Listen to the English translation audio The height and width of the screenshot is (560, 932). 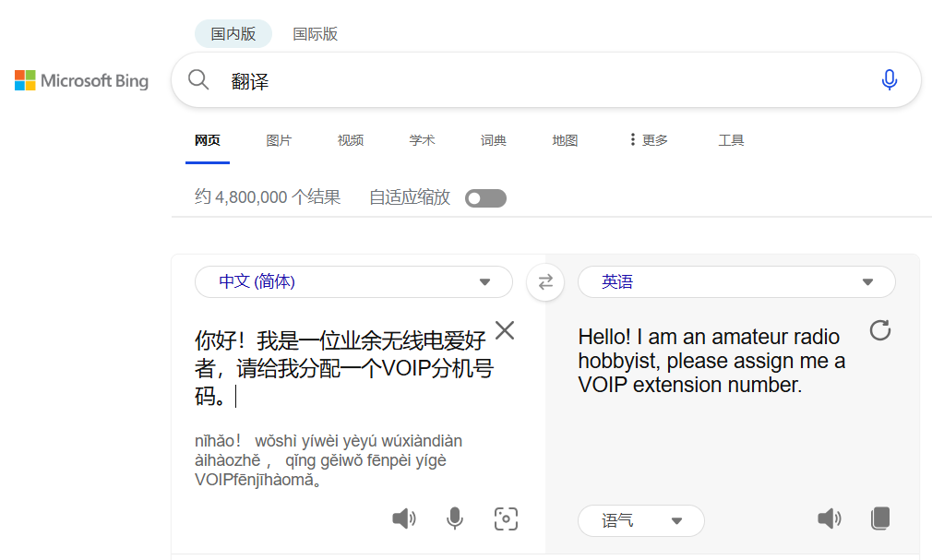coord(829,518)
